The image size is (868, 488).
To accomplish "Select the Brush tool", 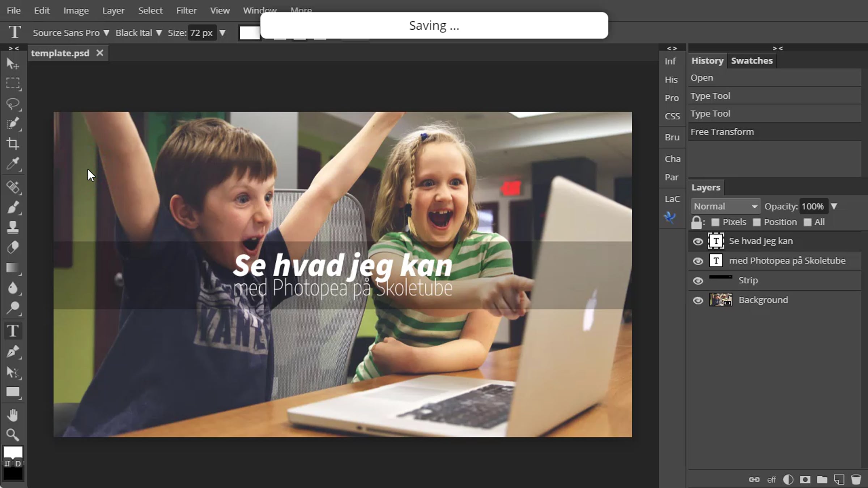I will coord(13,207).
